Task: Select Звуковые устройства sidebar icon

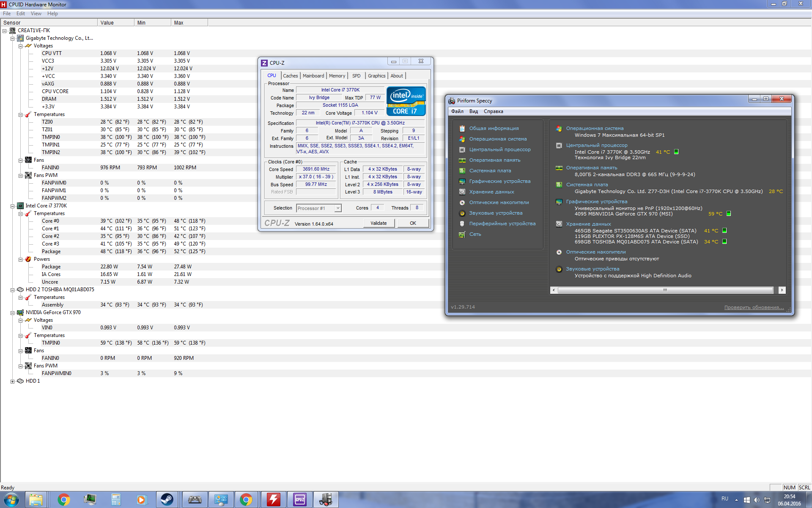Action: 462,213
